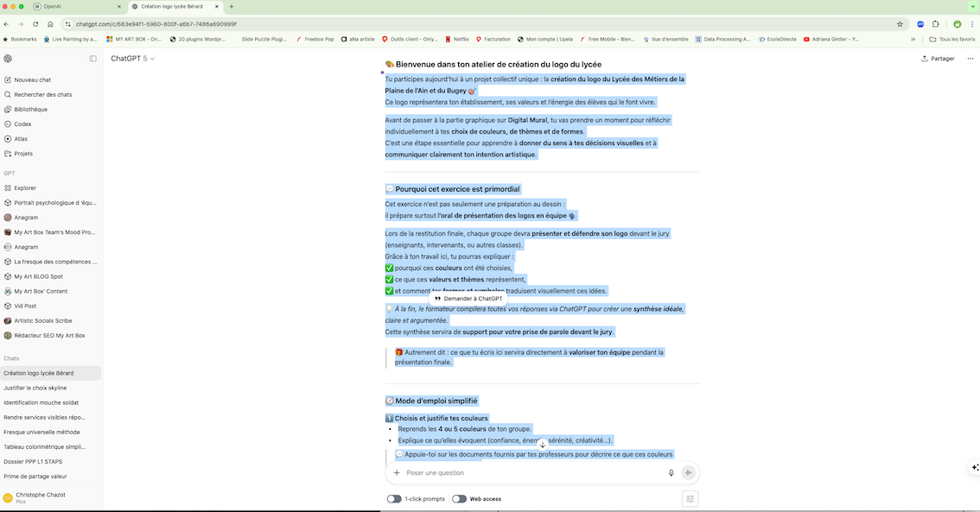Open the Justifier le choix skyline chat

(x=47, y=388)
